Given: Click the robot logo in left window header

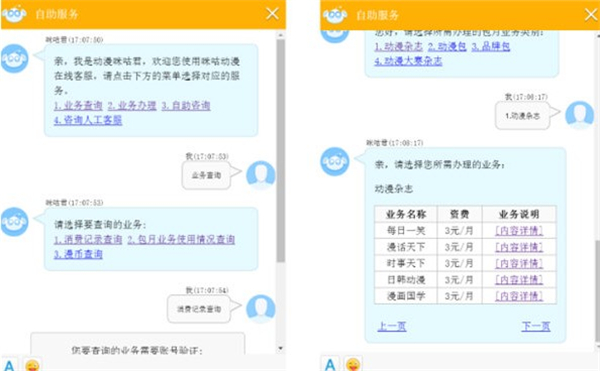Looking at the screenshot, I should [14, 14].
